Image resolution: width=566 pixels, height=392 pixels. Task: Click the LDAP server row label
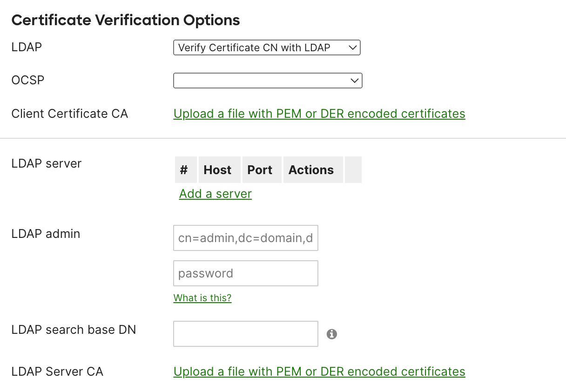pyautogui.click(x=47, y=163)
